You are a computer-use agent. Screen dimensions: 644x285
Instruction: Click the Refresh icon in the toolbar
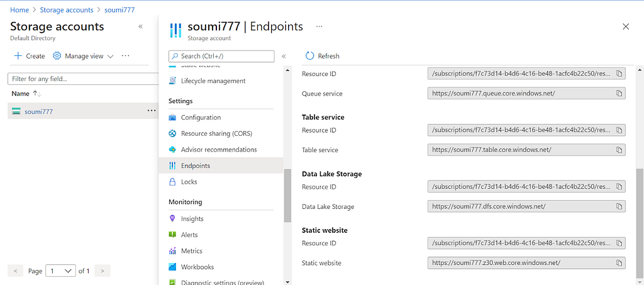[309, 56]
